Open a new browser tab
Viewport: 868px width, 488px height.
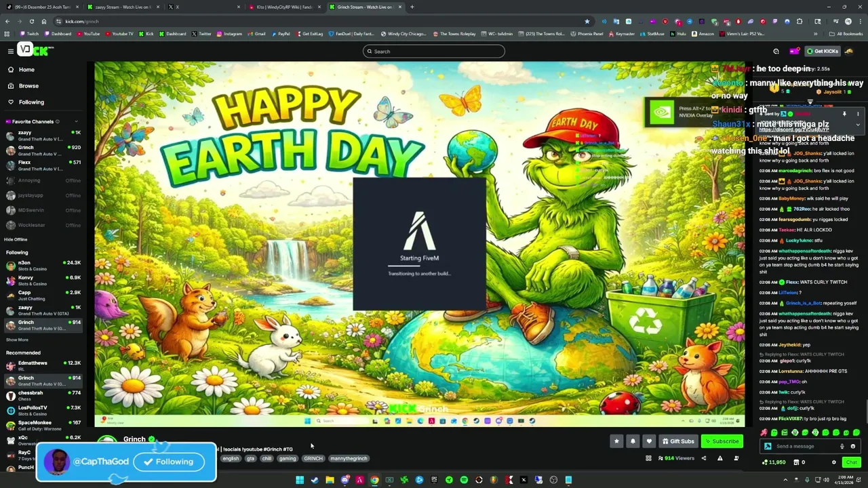click(x=412, y=7)
